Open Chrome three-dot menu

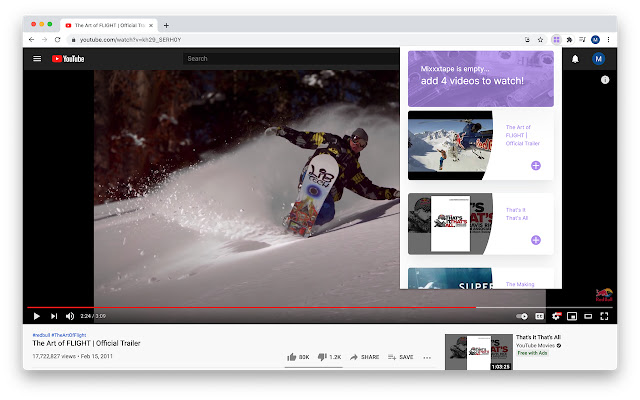click(x=608, y=40)
